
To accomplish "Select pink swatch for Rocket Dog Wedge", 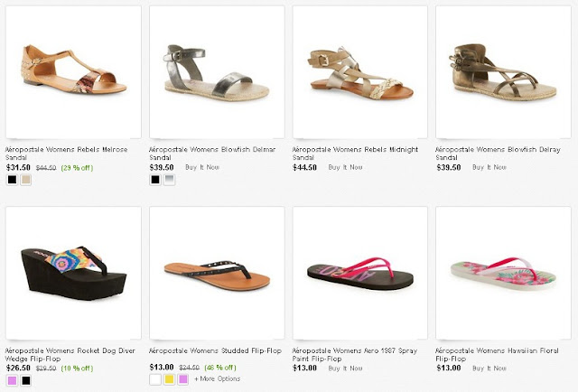I will (x=13, y=380).
